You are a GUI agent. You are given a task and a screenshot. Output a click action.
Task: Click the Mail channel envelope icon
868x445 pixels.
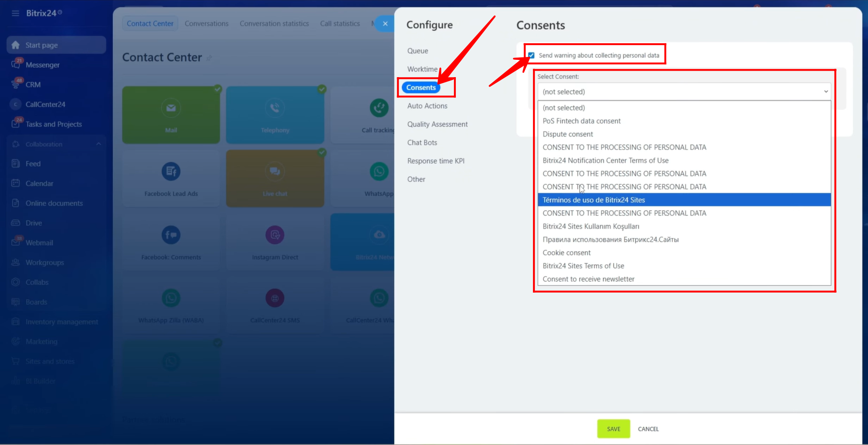(x=171, y=108)
